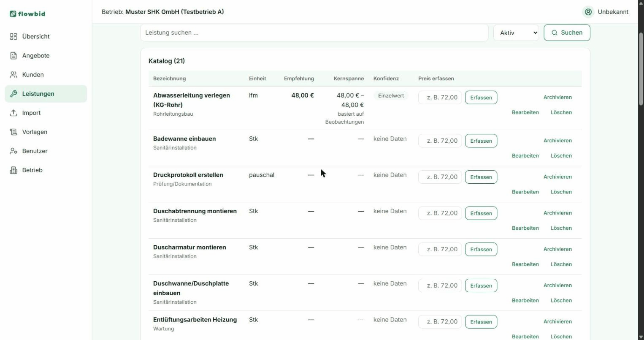
Task: Click price field for Duscharmatur montieren
Action: coord(440,249)
